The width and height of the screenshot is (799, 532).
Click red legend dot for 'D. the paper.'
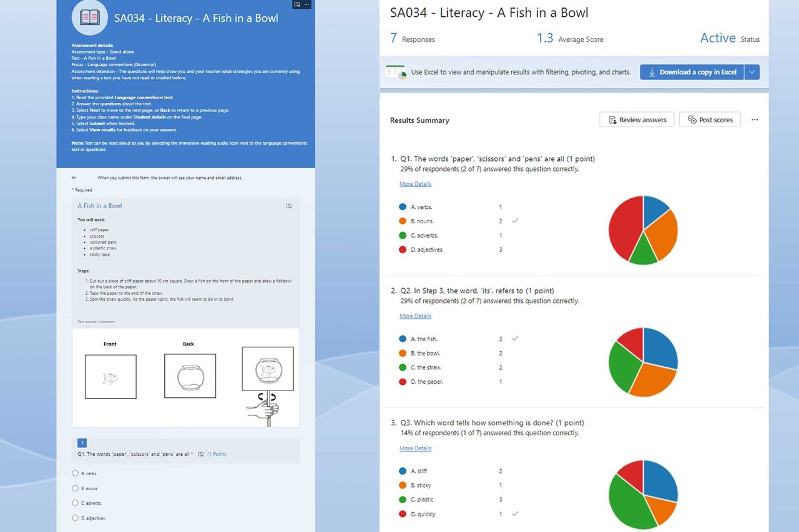tap(403, 382)
